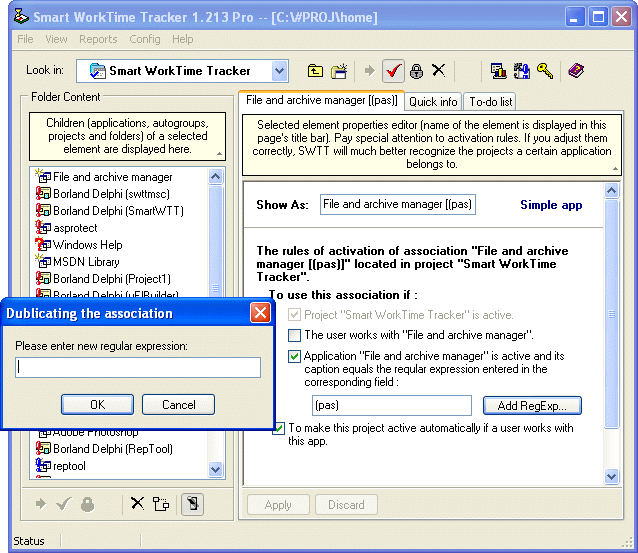The height and width of the screenshot is (553, 638).
Task: Click the MSDN Library item icon
Action: point(43,261)
